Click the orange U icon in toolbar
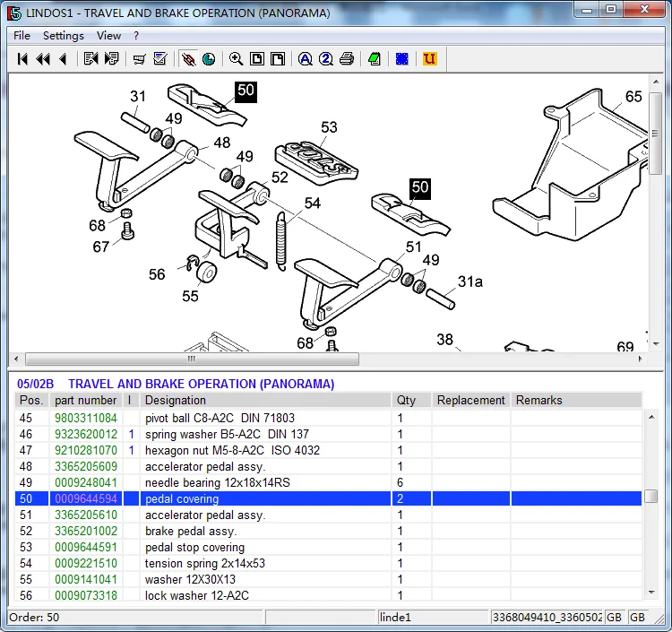This screenshot has width=672, height=632. (x=430, y=59)
